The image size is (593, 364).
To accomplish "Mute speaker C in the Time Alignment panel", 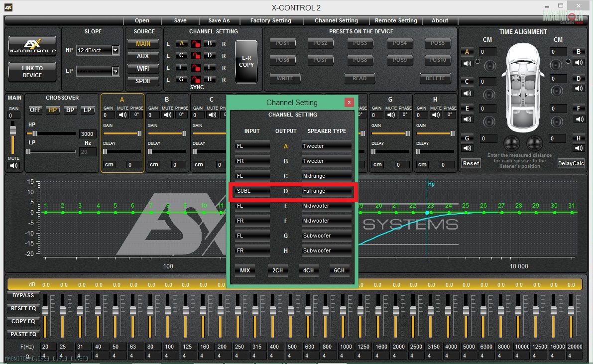I will click(x=467, y=93).
